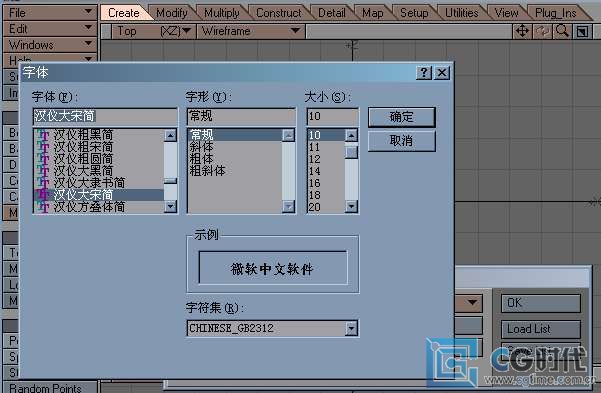The image size is (601, 393).
Task: Confirm font with the 确定 button
Action: [402, 117]
